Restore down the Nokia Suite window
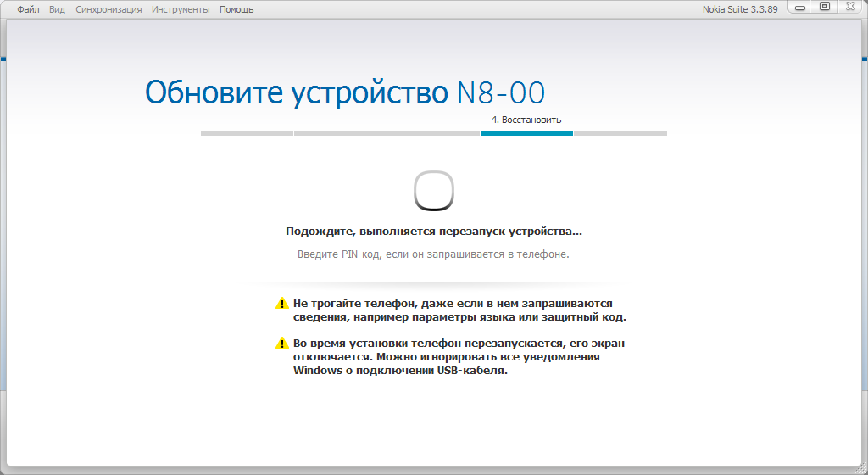868x475 pixels. pyautogui.click(x=825, y=7)
